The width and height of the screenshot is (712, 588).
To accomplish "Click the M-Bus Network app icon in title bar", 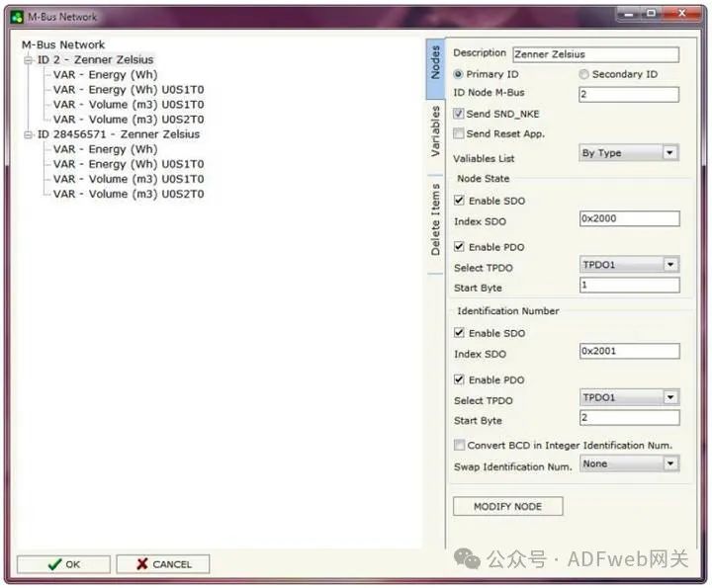I will [17, 17].
